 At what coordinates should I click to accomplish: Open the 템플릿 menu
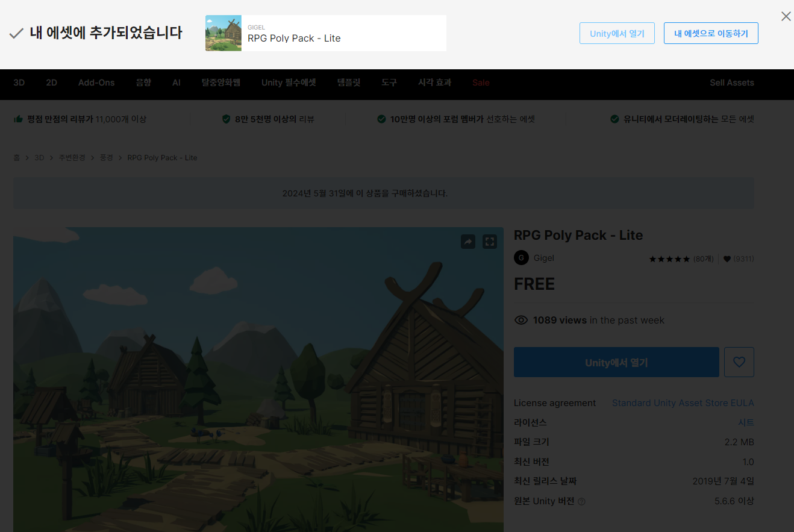349,83
